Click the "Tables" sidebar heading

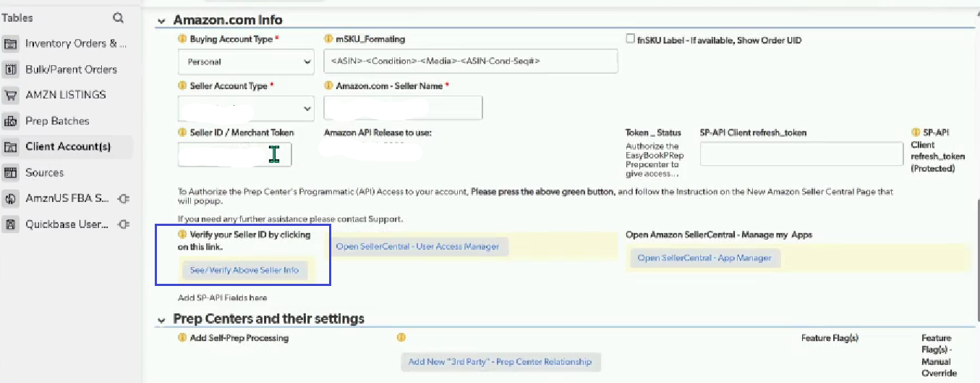point(17,18)
